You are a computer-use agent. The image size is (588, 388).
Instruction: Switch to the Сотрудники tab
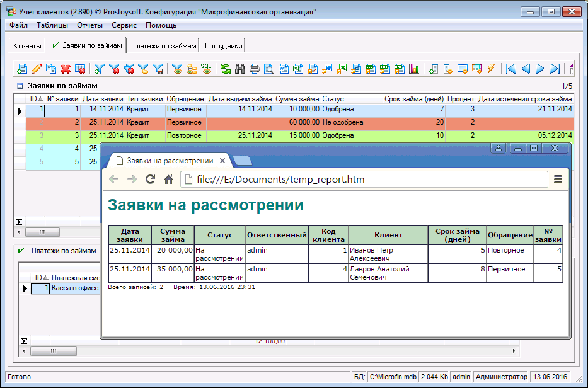click(x=224, y=46)
